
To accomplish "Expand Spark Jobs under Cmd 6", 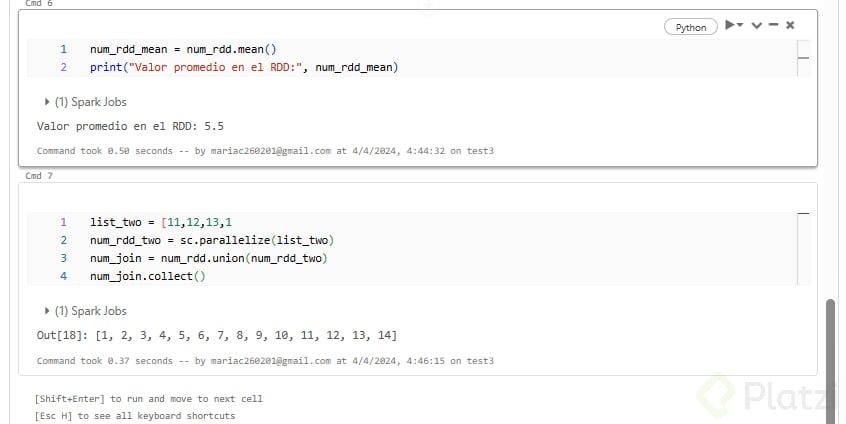I will [86, 102].
